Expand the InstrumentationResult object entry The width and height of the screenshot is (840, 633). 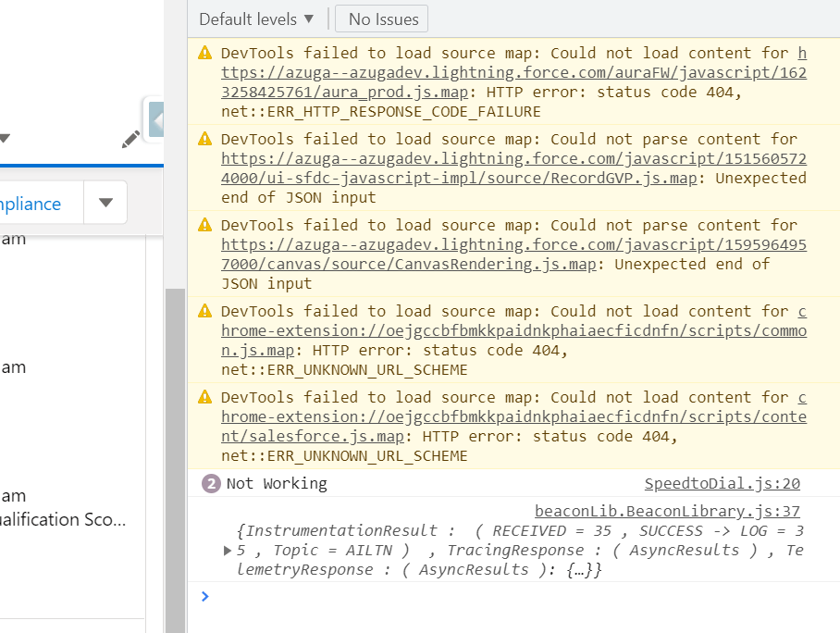click(x=227, y=550)
